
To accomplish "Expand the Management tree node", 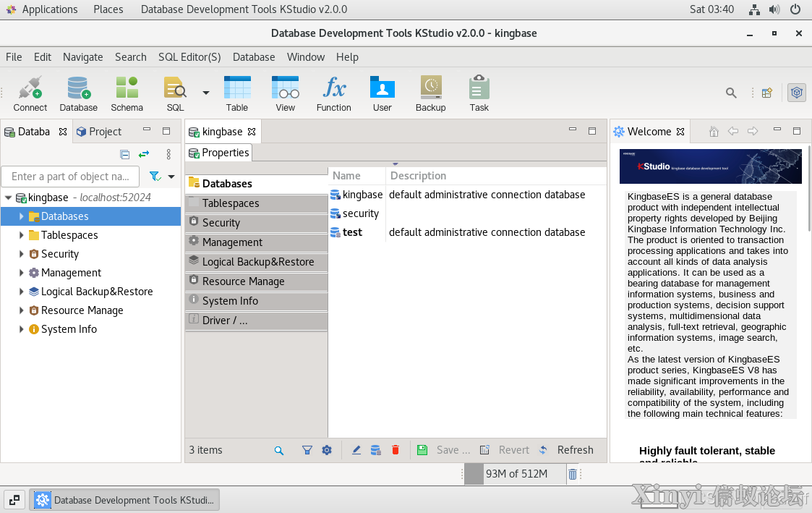I will (21, 273).
